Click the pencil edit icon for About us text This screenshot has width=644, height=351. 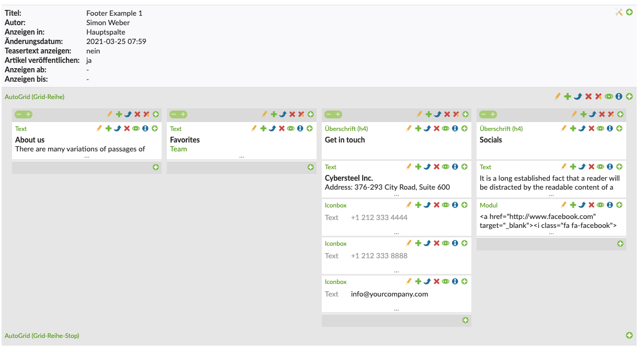(99, 128)
